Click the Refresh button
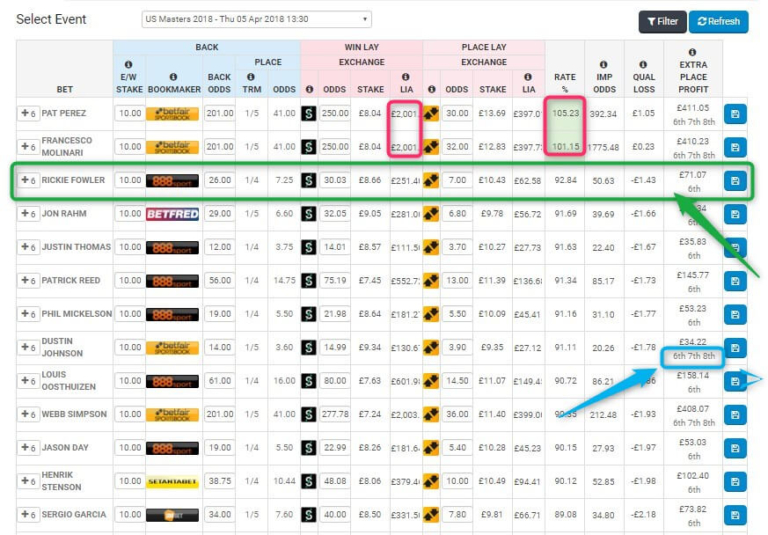The width and height of the screenshot is (768, 535). click(719, 22)
